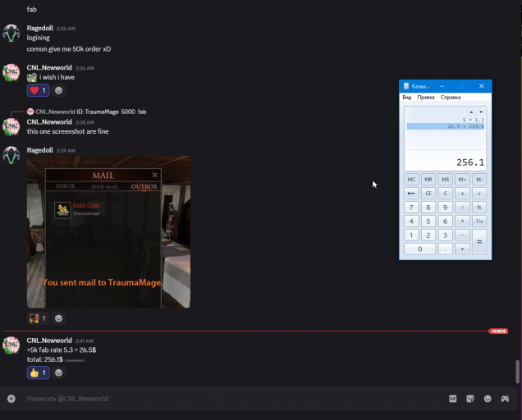
Task: Select highlighted history entry '26.5 + 229.6'
Action: (446, 126)
